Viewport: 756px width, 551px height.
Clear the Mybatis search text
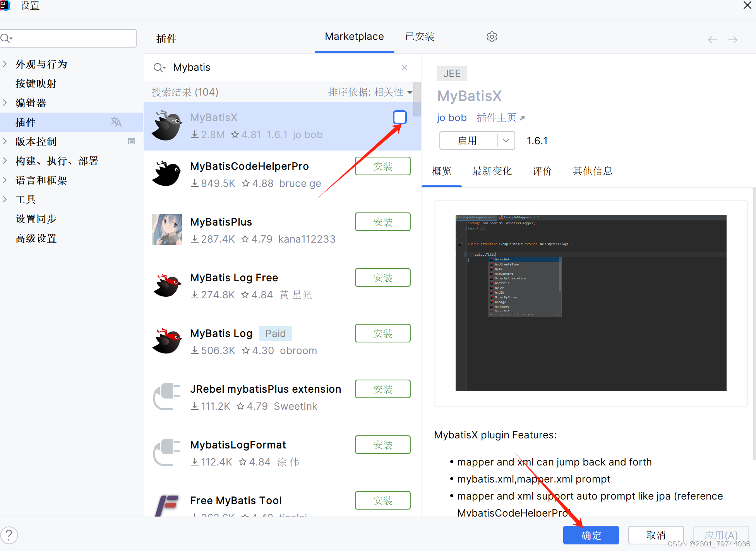(x=405, y=68)
